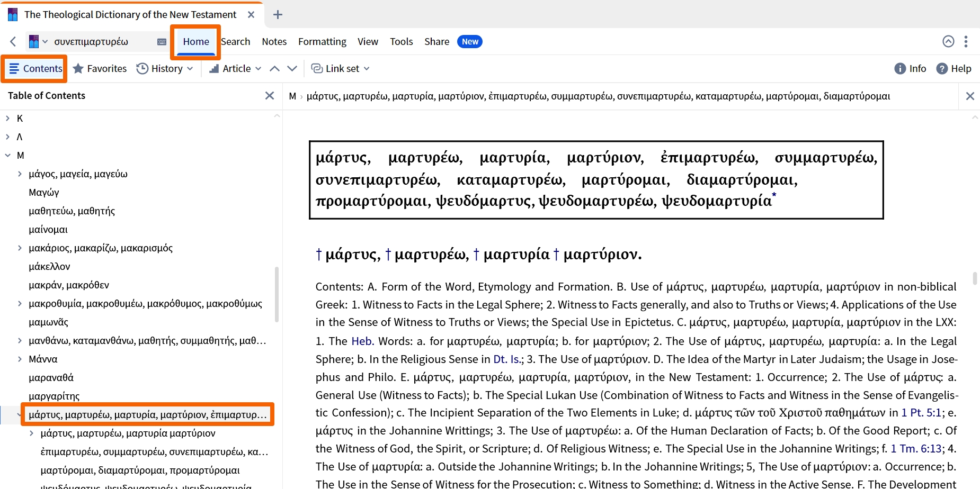Expand the μακροθυμία, μακροθυμέω entry
980x489 pixels.
tap(20, 303)
